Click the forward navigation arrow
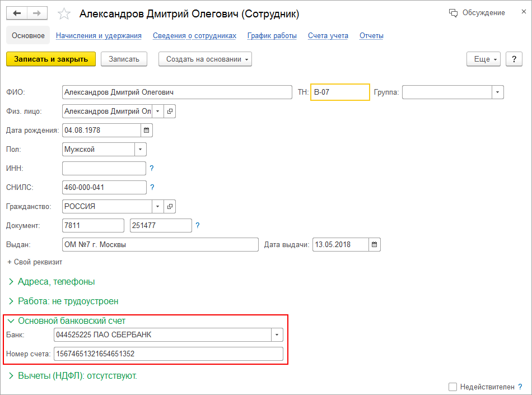Screen dimensions: 532x395 [37, 13]
